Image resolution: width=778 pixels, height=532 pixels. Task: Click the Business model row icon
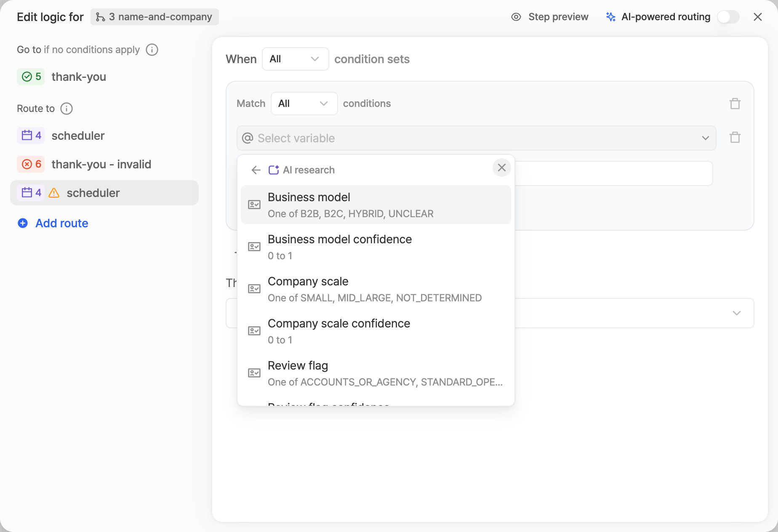pos(254,205)
